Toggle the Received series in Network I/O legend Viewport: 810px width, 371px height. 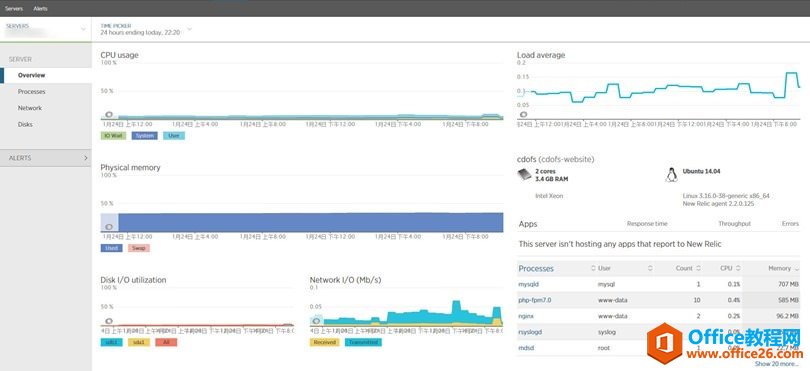[324, 342]
